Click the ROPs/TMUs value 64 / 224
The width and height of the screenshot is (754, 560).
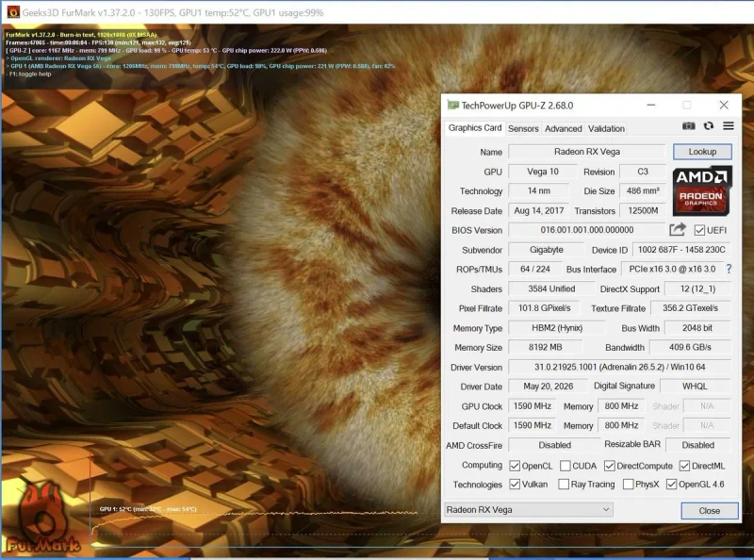(x=534, y=270)
